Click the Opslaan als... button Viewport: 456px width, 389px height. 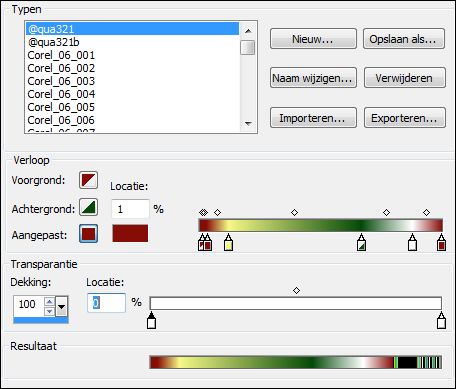(404, 39)
